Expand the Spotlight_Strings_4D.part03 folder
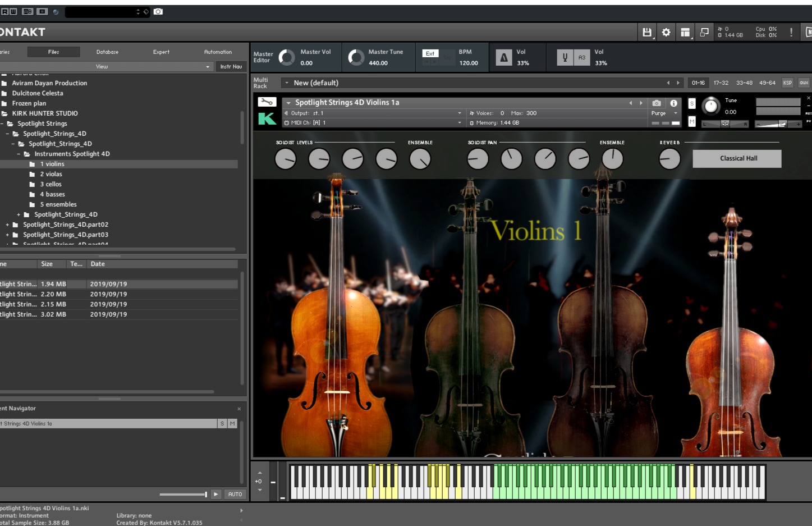 tap(7, 235)
